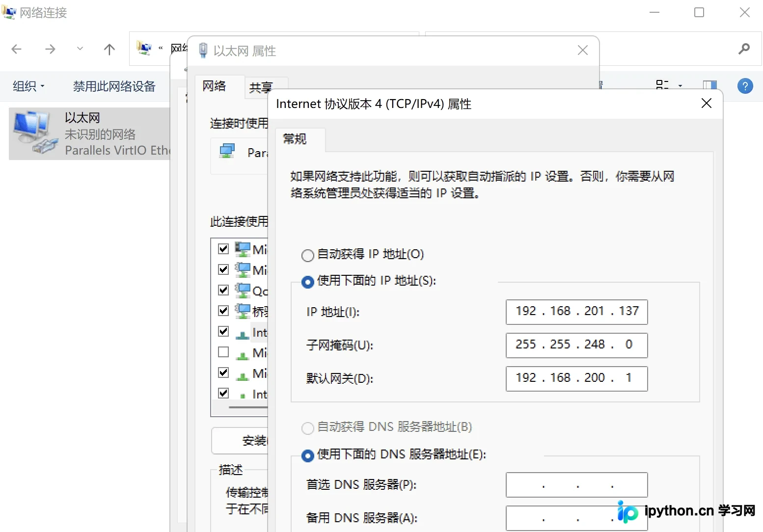Image resolution: width=763 pixels, height=532 pixels.
Task: Click the change view layout icon
Action: coord(662,85)
